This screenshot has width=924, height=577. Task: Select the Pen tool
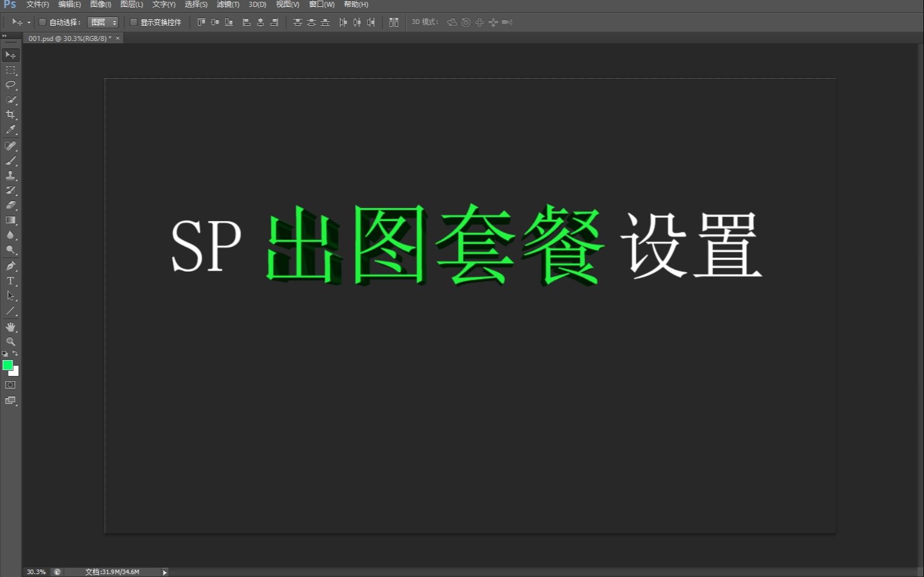point(10,266)
